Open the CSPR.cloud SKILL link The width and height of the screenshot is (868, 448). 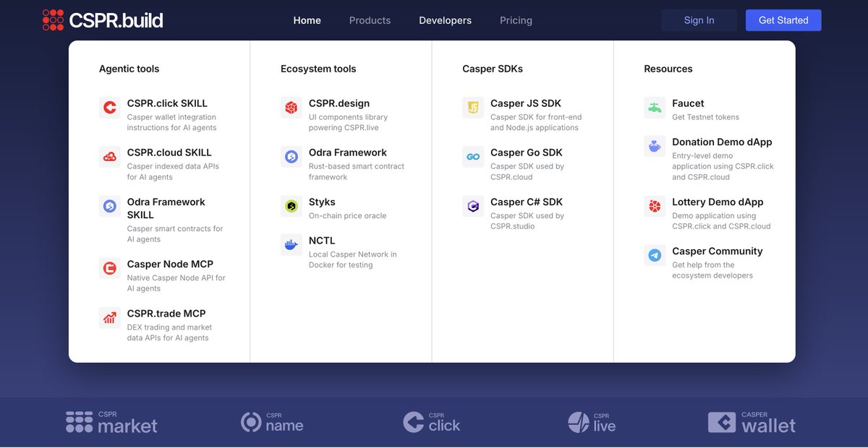(169, 152)
